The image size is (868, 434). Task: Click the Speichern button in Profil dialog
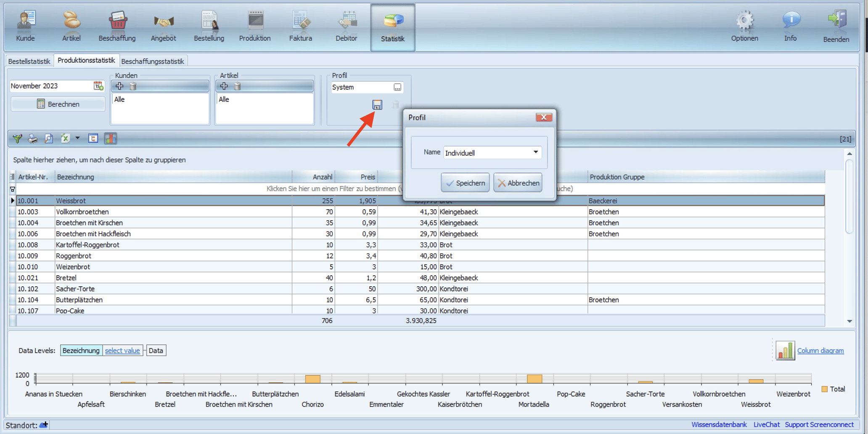tap(465, 183)
